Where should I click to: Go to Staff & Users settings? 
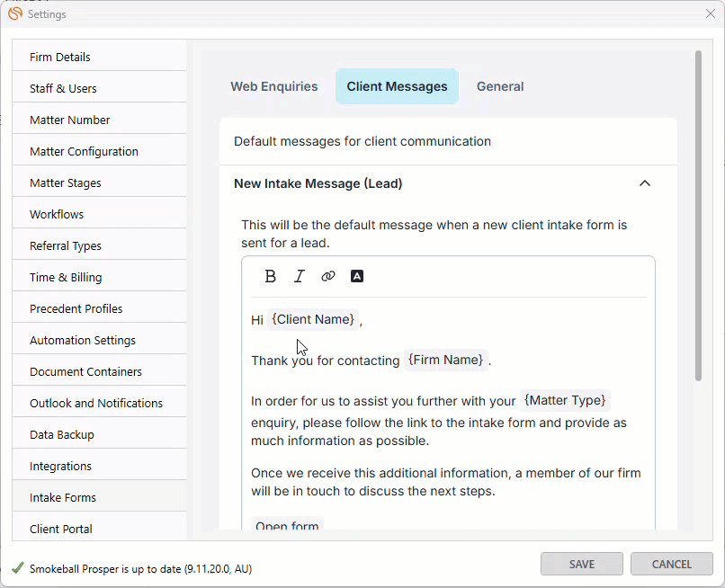click(x=63, y=88)
